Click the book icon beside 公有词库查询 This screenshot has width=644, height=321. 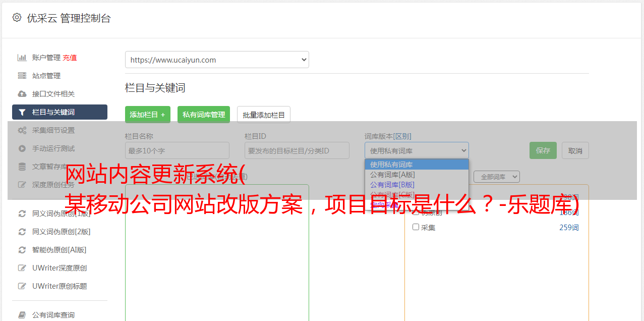click(x=22, y=315)
